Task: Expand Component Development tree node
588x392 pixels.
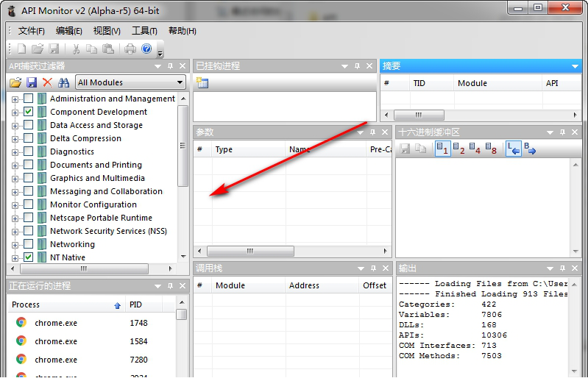Action: [15, 113]
